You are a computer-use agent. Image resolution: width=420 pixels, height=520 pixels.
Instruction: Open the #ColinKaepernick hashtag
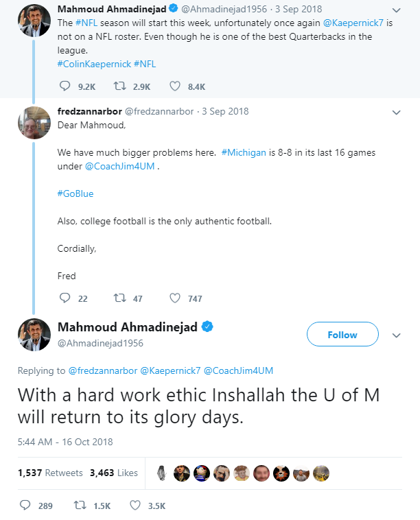click(94, 64)
